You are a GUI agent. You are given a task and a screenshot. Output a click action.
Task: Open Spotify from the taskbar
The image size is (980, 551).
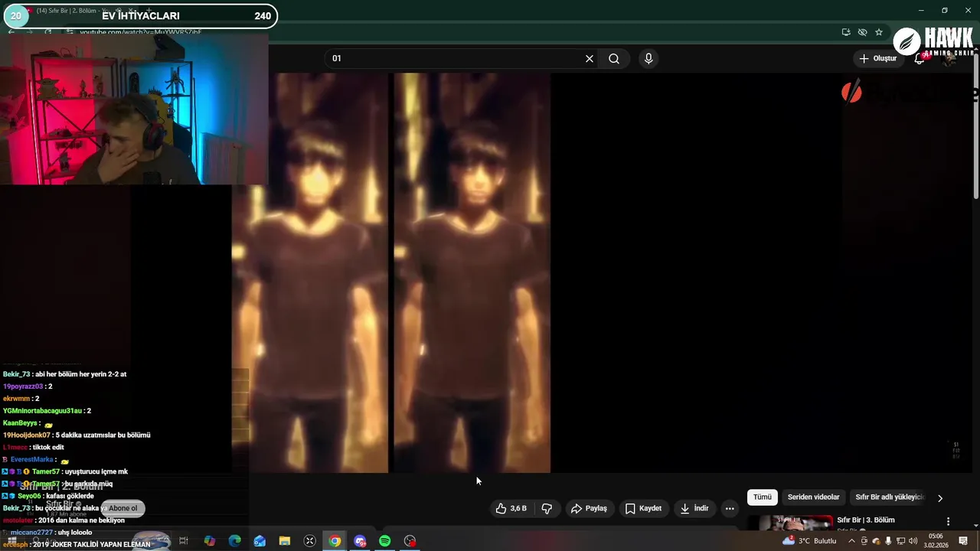[385, 541]
